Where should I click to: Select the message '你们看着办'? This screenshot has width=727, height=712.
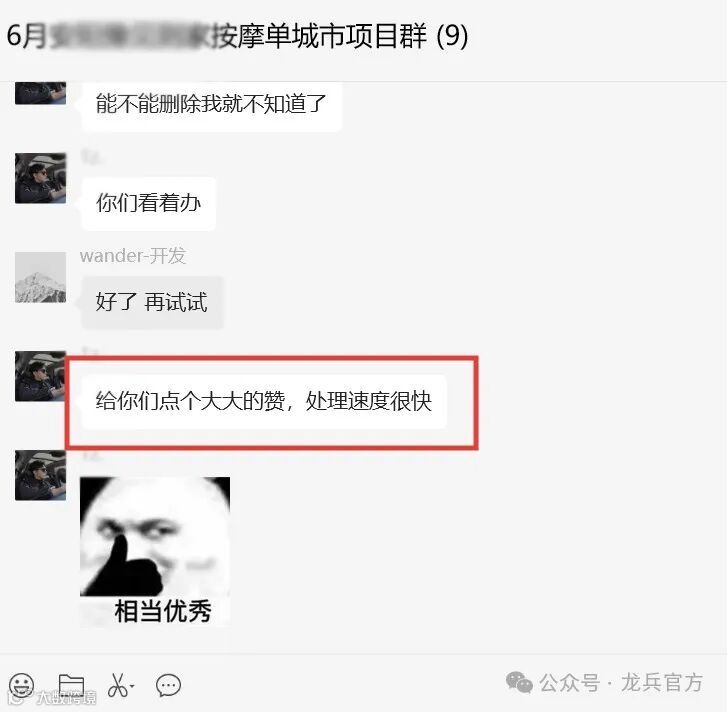(x=148, y=203)
